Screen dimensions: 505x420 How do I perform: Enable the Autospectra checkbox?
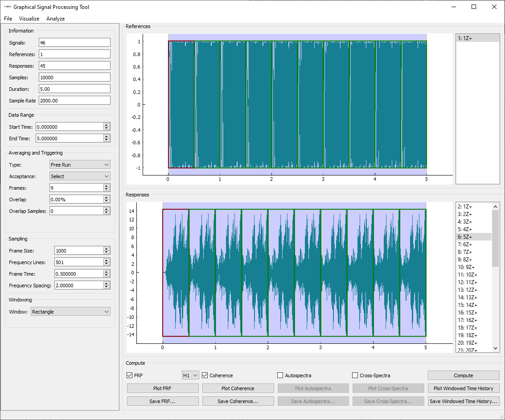pyautogui.click(x=280, y=375)
